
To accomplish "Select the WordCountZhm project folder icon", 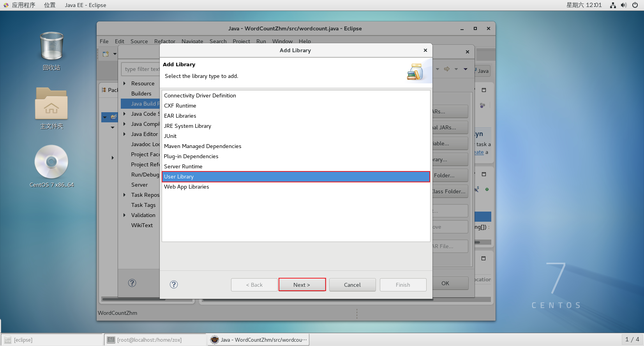I will coord(114,117).
